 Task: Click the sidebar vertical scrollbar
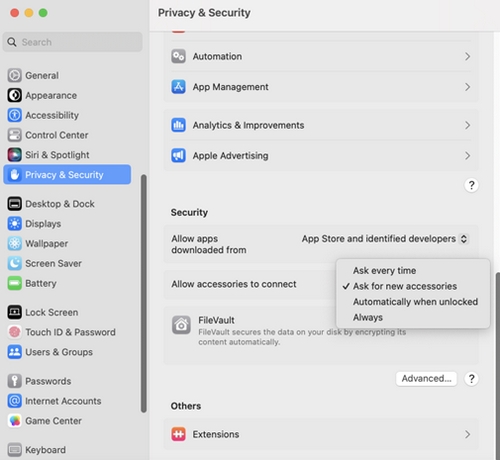144,293
